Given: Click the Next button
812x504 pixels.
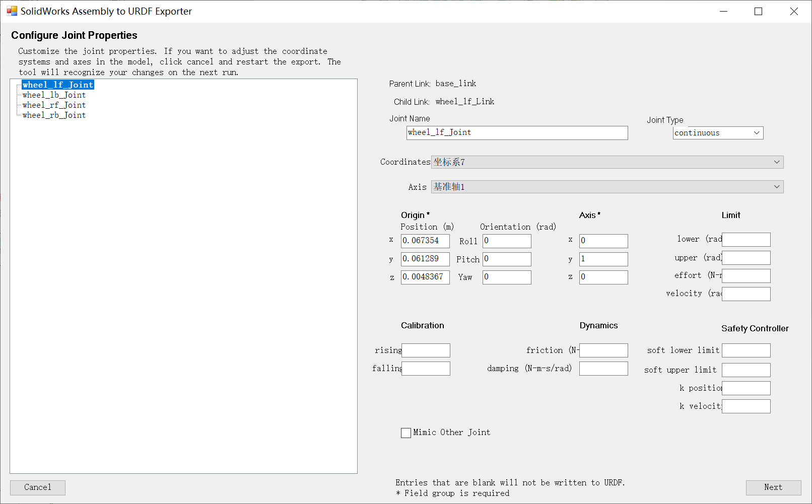Looking at the screenshot, I should coord(773,487).
